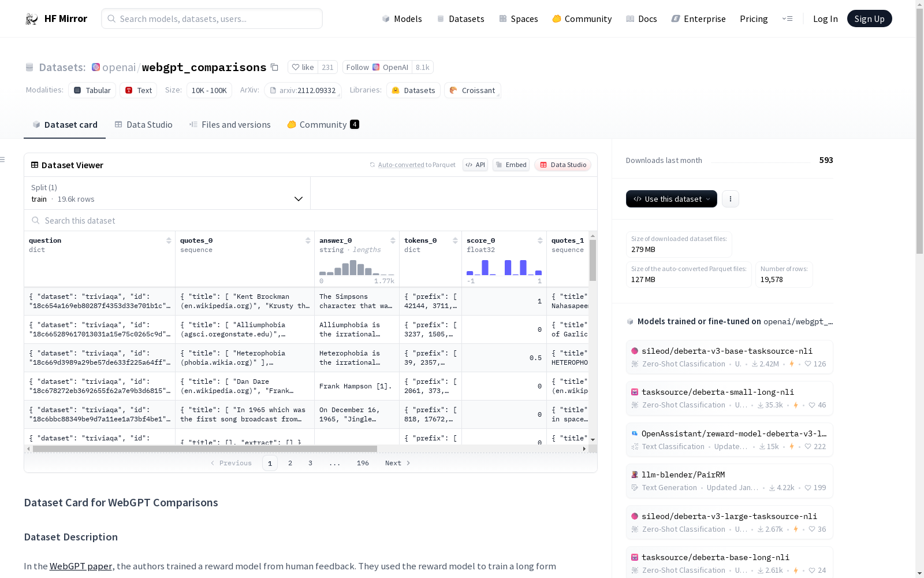This screenshot has height=578, width=924.
Task: Sort by the quotes_0 column sort icon
Action: tap(308, 240)
